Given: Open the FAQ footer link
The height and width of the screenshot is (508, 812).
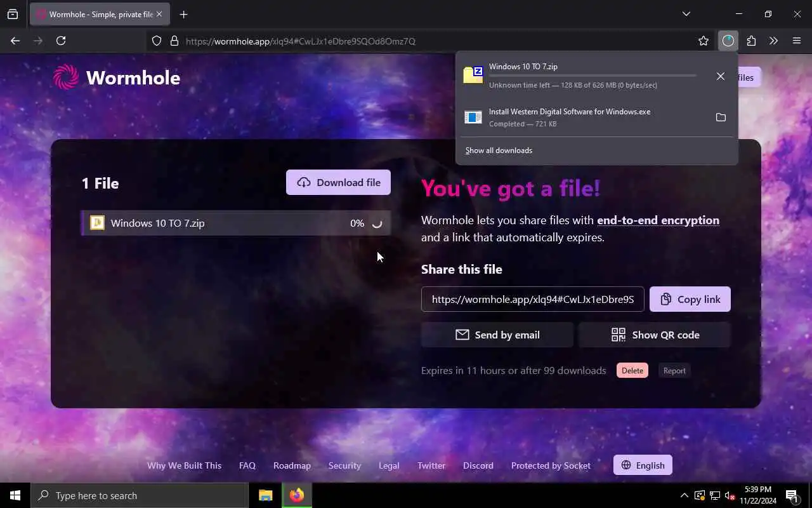Looking at the screenshot, I should [x=247, y=465].
